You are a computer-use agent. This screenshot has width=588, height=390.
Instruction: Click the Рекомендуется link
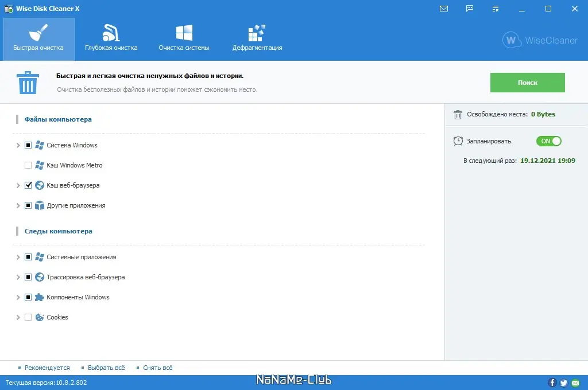tap(47, 368)
